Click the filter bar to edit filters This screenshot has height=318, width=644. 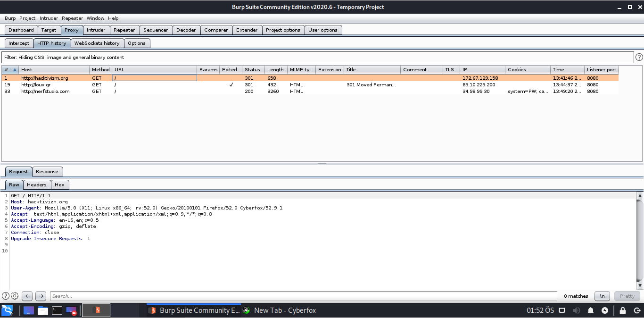317,57
